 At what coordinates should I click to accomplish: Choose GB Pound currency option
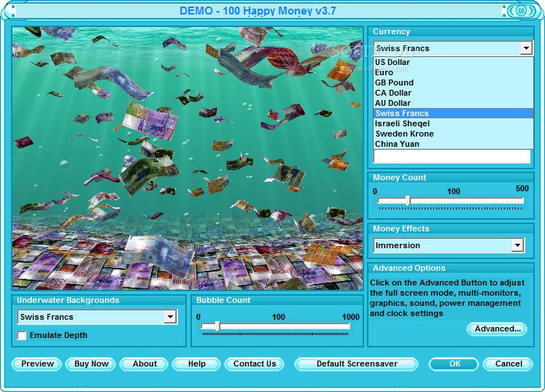(x=453, y=82)
